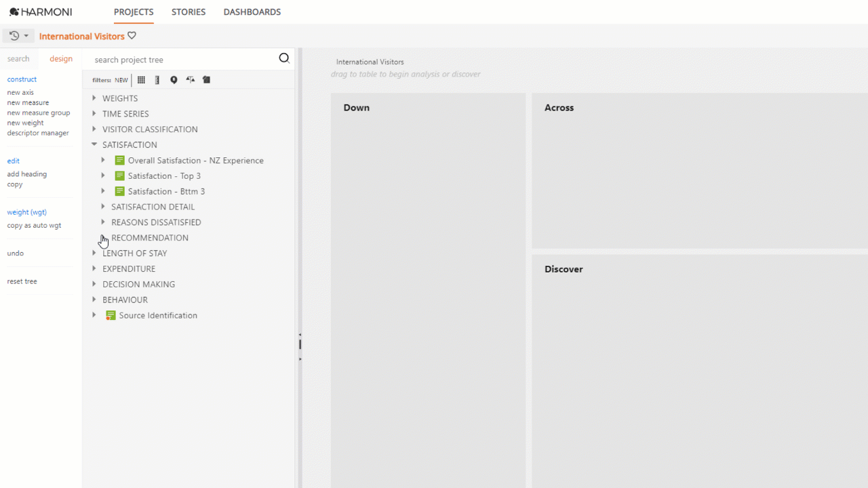
Task: Click the Harmoni logo
Action: pos(41,12)
